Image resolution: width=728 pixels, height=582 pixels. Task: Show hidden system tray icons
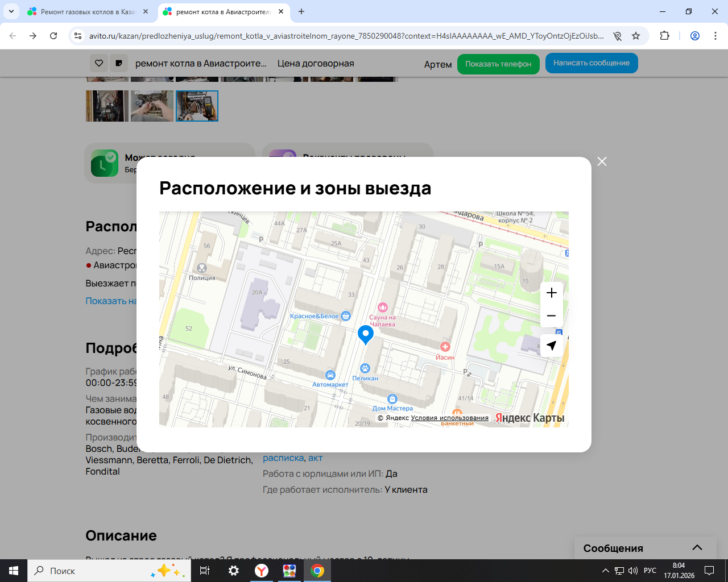[x=605, y=571]
